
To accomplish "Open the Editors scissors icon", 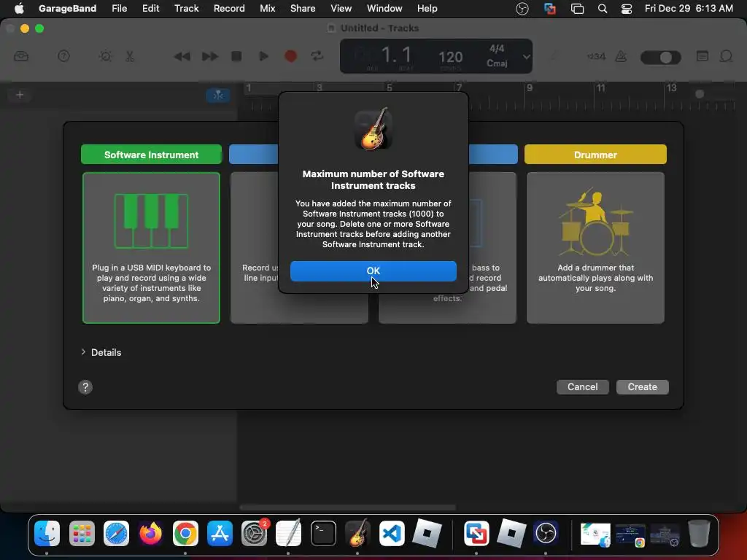I will click(130, 57).
